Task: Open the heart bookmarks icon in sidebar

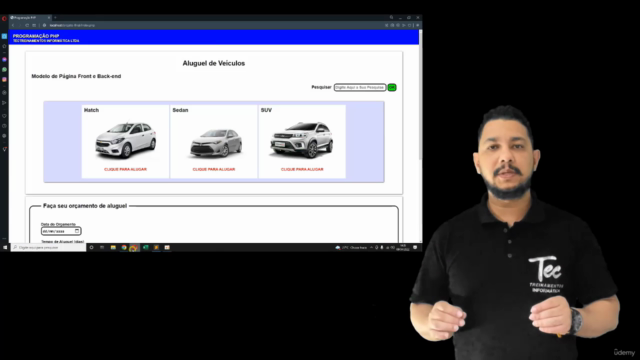Action: click(x=4, y=116)
